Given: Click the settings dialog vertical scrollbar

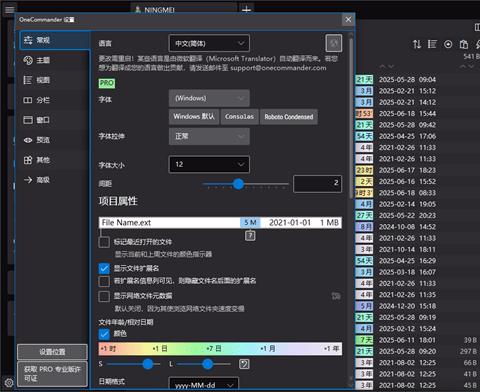Looking at the screenshot, I should coord(351,118).
